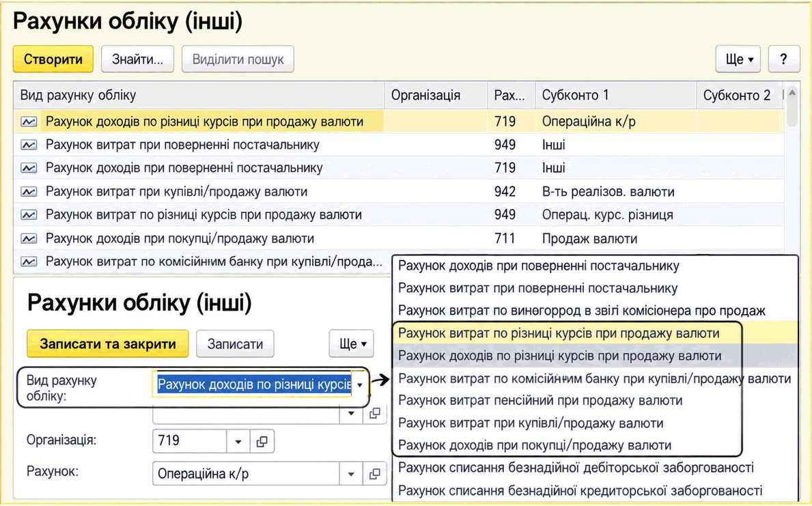The width and height of the screenshot is (812, 506).
Task: Click the input field containing 719
Action: tap(190, 441)
